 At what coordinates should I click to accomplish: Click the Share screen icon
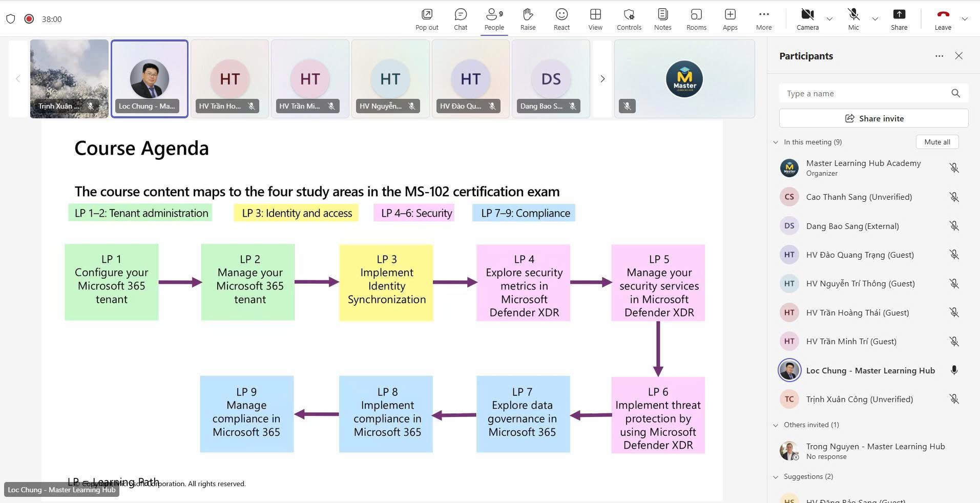[x=899, y=19]
